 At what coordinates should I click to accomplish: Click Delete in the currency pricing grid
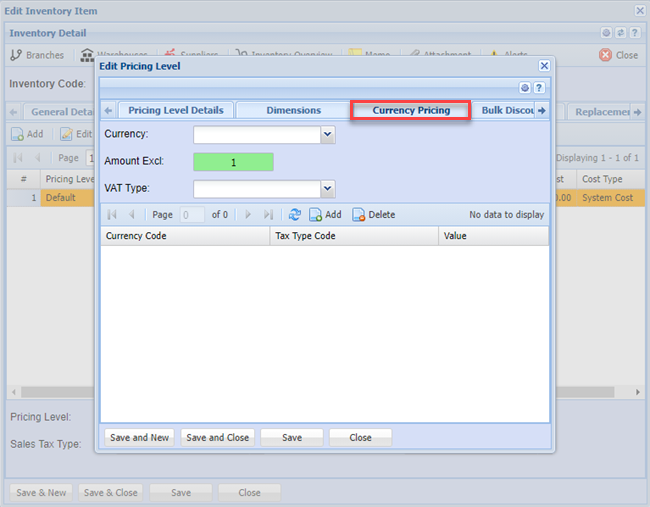click(373, 215)
